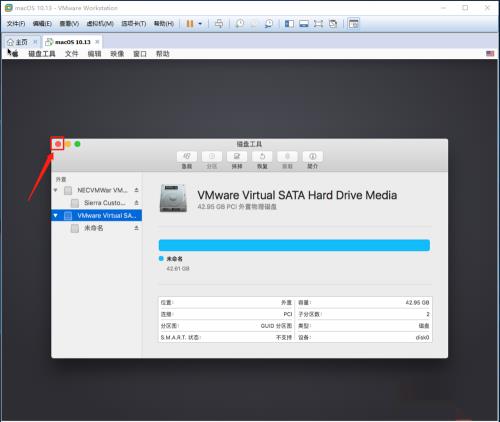Open VMware 帮助(H) menu
500x422 pixels.
[164, 24]
